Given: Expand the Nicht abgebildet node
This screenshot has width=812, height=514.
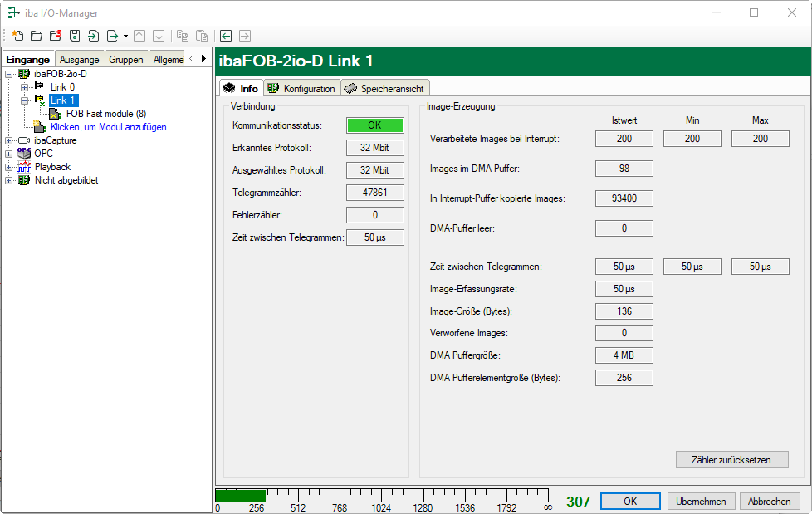Looking at the screenshot, I should coord(9,180).
